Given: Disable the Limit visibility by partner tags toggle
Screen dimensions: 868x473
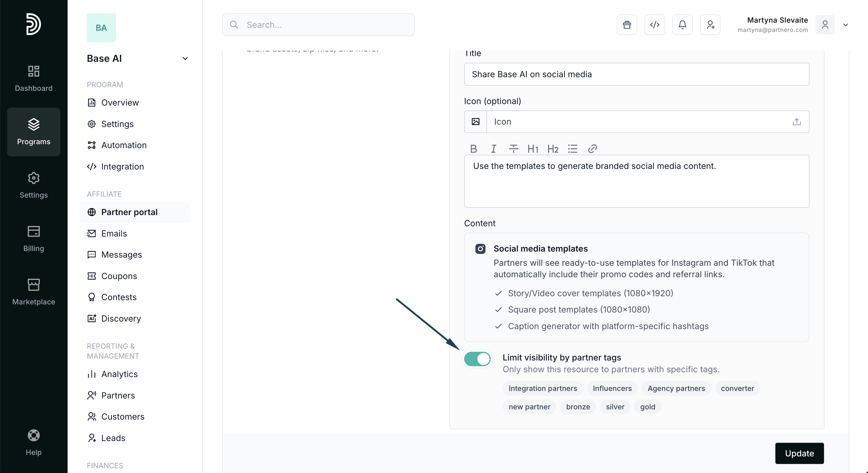Looking at the screenshot, I should pos(477,359).
